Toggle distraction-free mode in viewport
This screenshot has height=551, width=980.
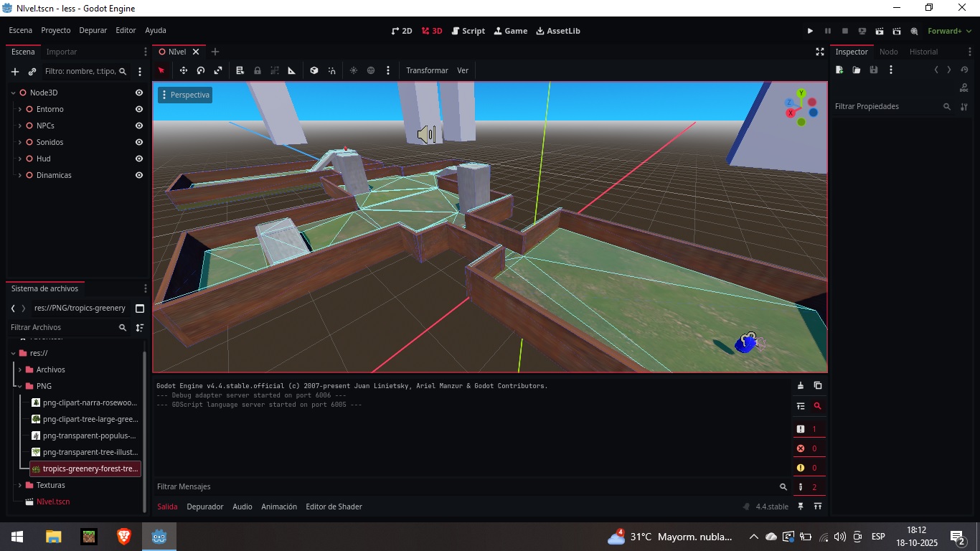pos(820,52)
